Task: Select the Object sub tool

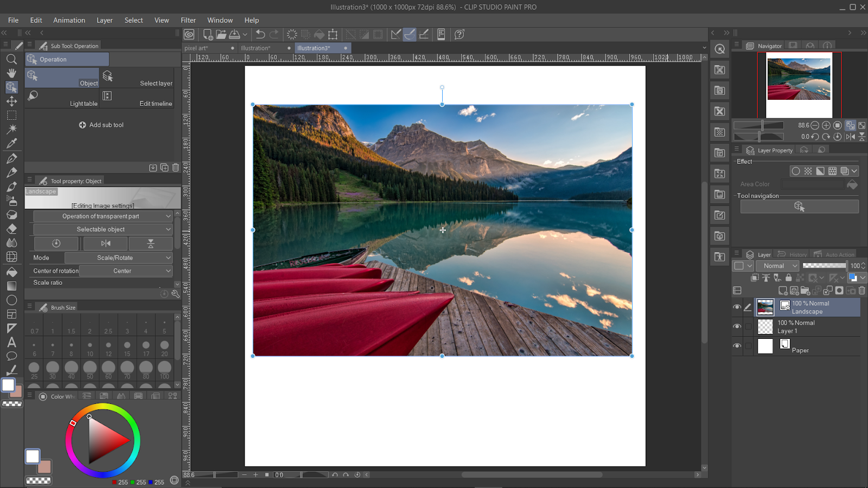Action: point(62,78)
